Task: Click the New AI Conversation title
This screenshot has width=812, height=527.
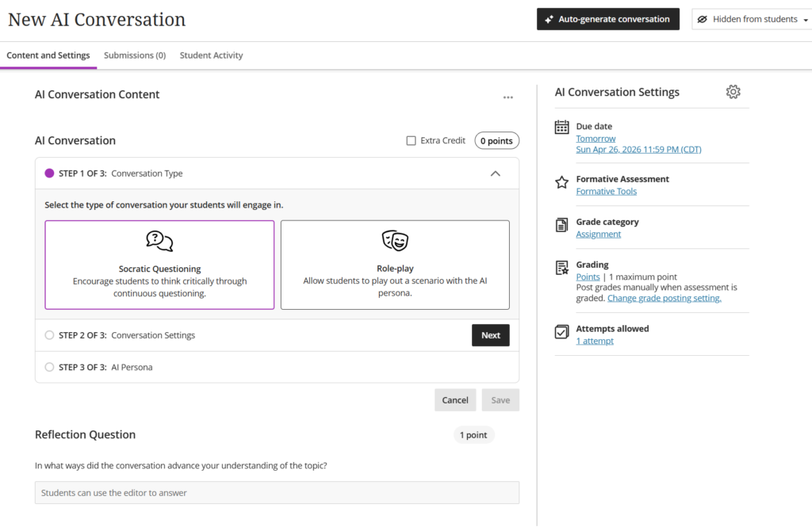Action: [97, 20]
